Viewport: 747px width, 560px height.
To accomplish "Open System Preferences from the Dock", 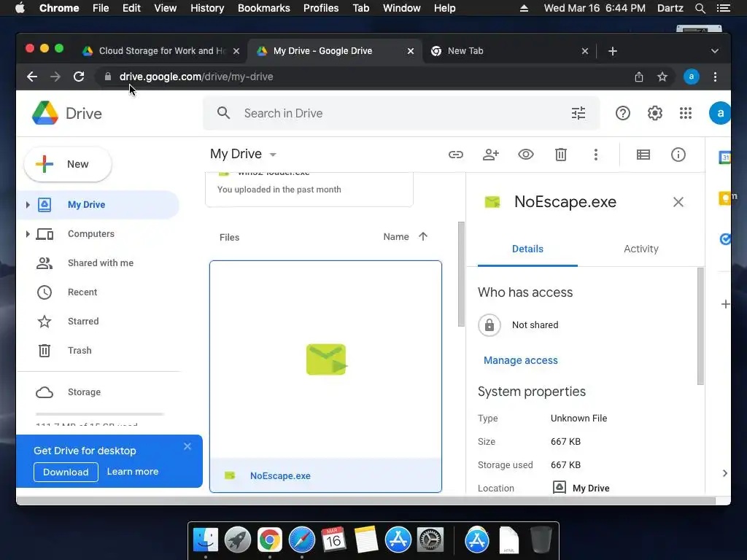I will click(430, 540).
